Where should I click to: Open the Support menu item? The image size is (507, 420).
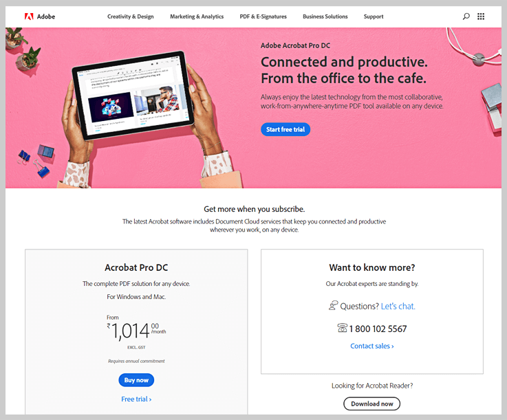tap(374, 16)
